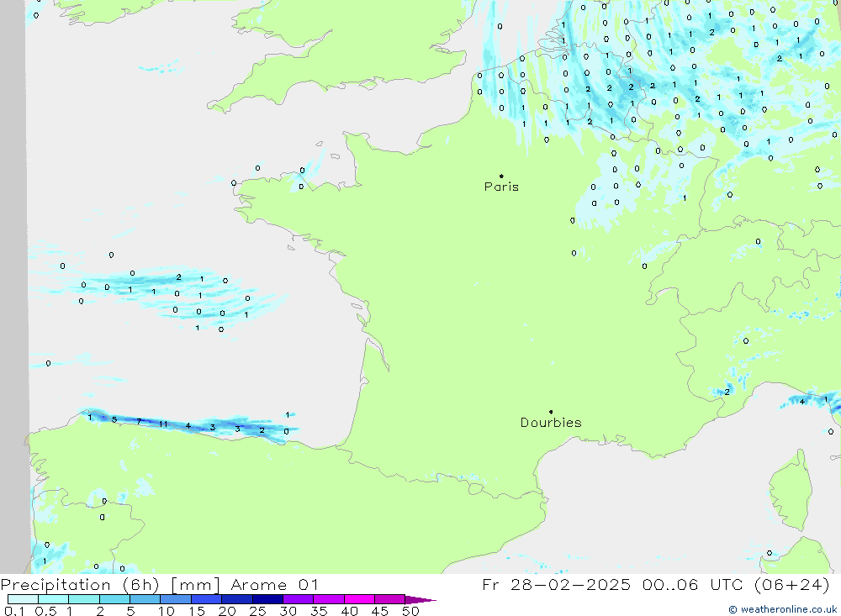Click the legend scale label '15'
841x616 pixels.
tap(197, 611)
